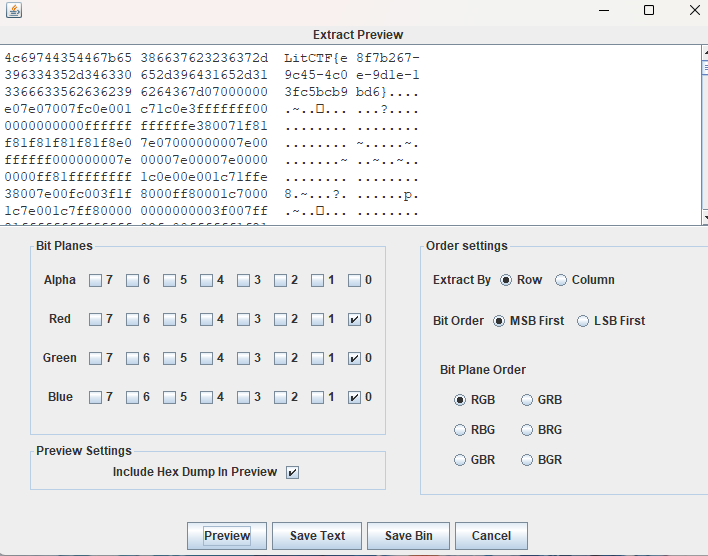Screen dimensions: 708x556
Task: Check Alpha bit plane 0 checkbox
Action: pyautogui.click(x=355, y=281)
